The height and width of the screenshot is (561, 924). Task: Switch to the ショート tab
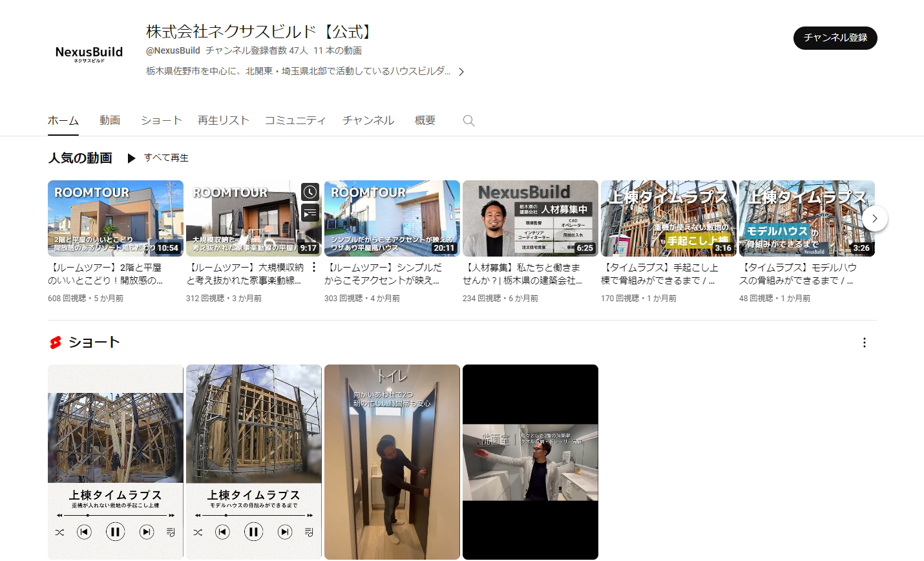pyautogui.click(x=162, y=121)
